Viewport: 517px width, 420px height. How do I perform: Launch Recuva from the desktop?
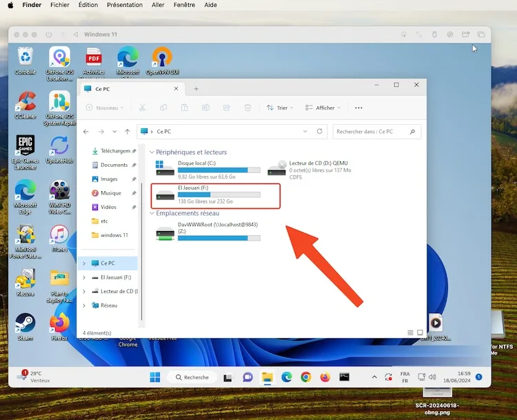click(x=26, y=283)
